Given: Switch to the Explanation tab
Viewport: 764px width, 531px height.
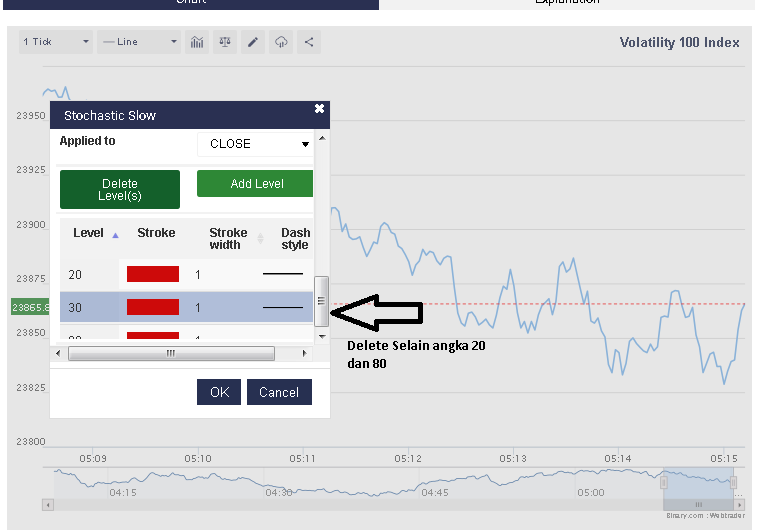Looking at the screenshot, I should tap(567, 3).
